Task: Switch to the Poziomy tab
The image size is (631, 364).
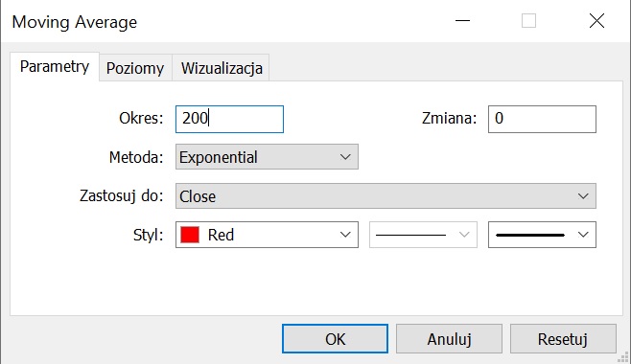Action: click(x=135, y=68)
